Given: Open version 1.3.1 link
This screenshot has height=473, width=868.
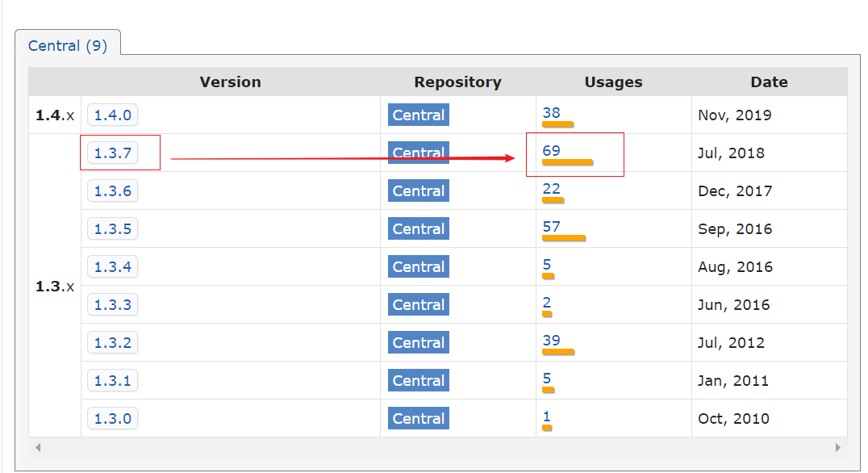Looking at the screenshot, I should tap(112, 380).
